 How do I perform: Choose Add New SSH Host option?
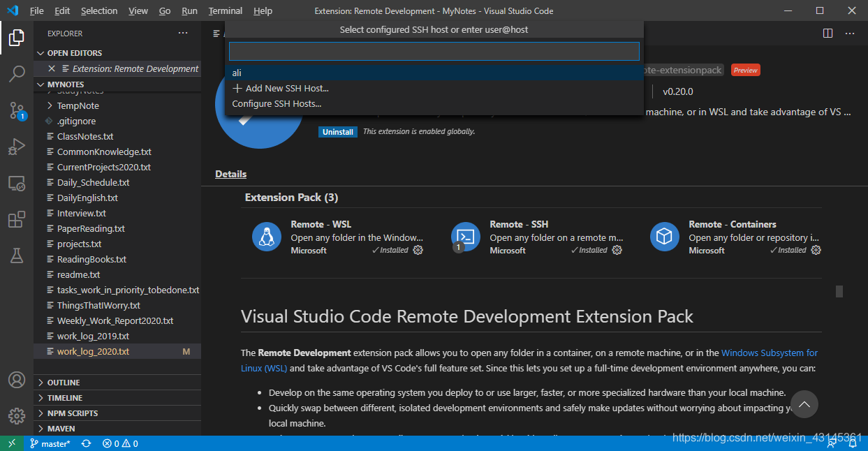(434, 88)
